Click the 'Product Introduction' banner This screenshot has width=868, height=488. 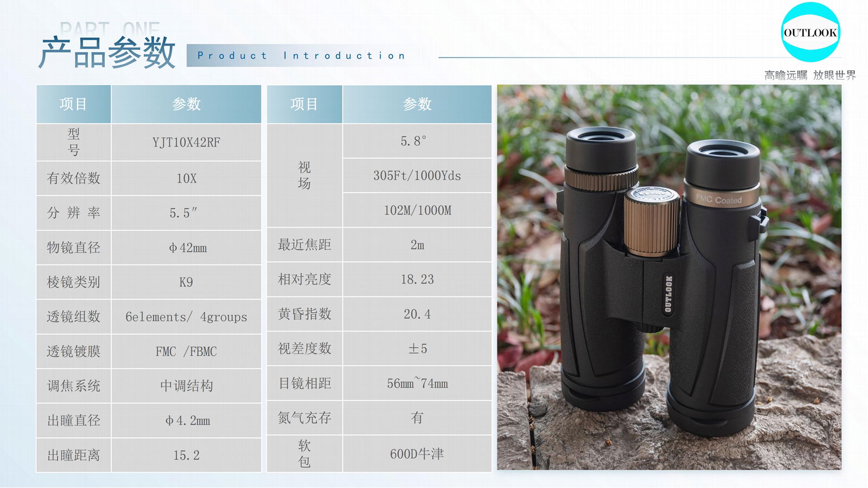point(302,55)
